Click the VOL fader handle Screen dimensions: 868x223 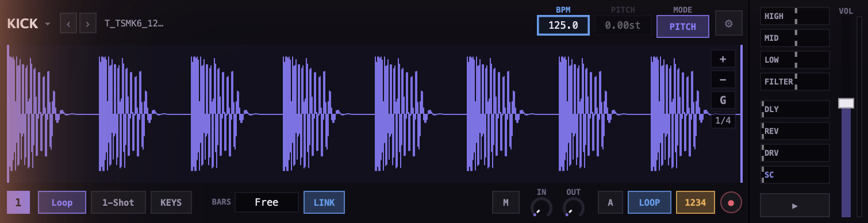click(846, 103)
